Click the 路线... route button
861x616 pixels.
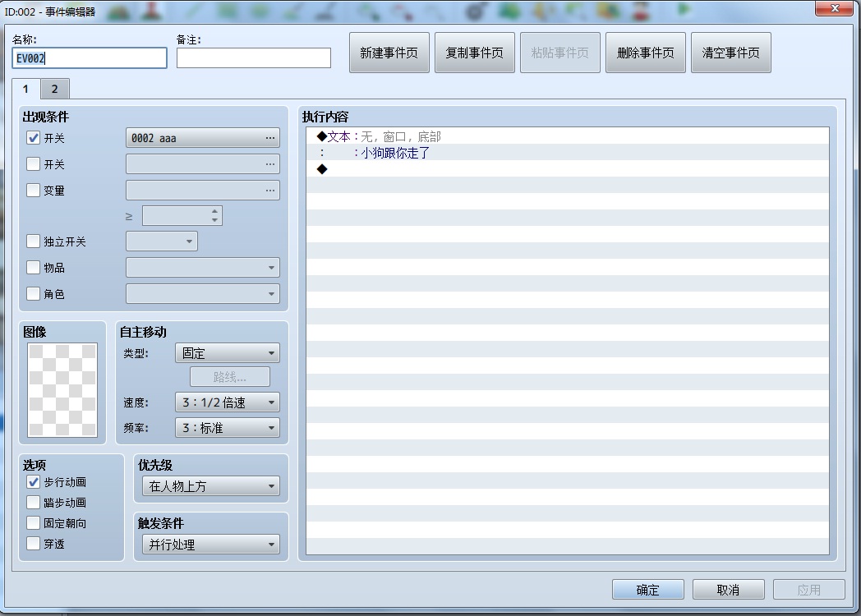pos(230,377)
